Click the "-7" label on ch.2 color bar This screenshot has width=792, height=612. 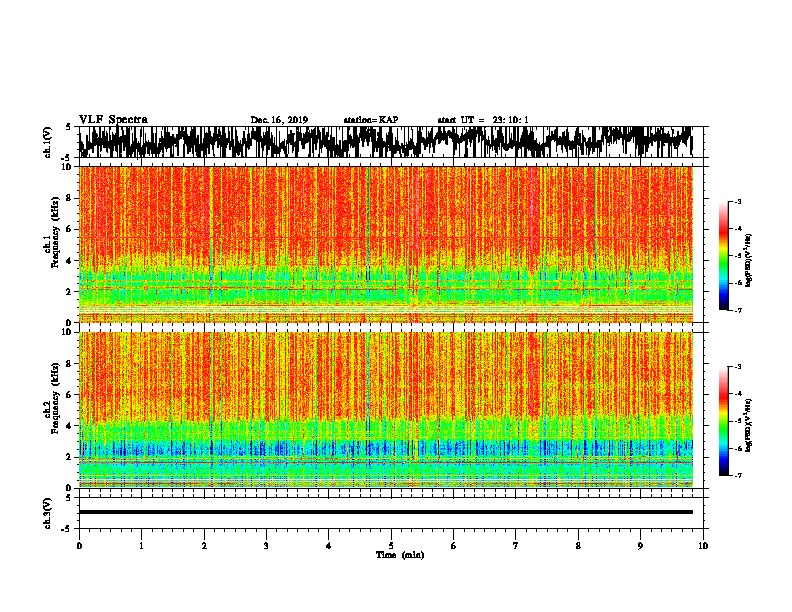[x=737, y=475]
